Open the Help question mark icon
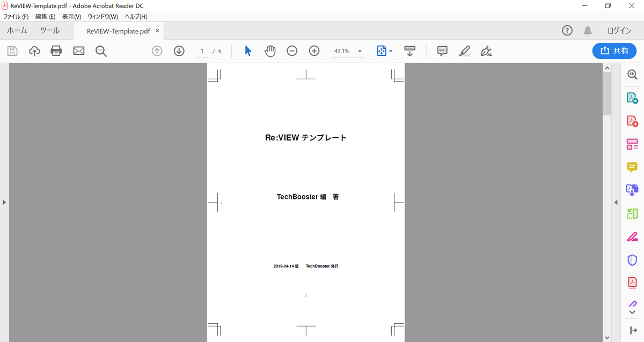The width and height of the screenshot is (644, 342). [567, 31]
